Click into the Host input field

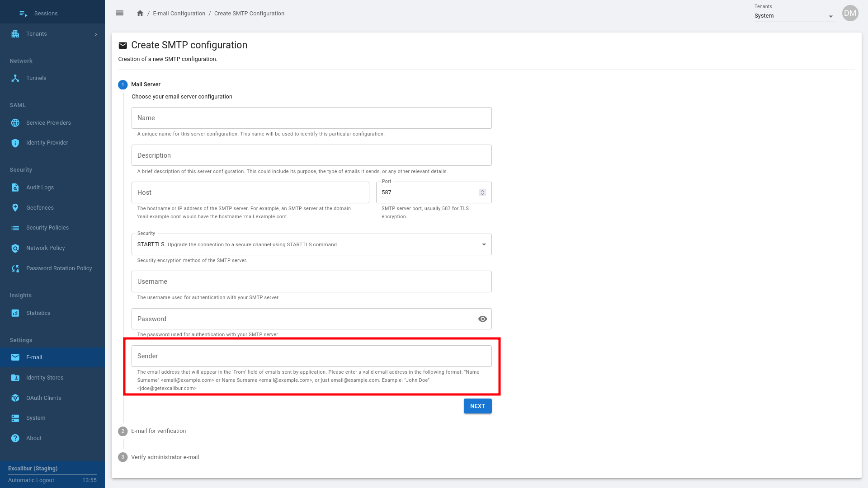coord(250,192)
